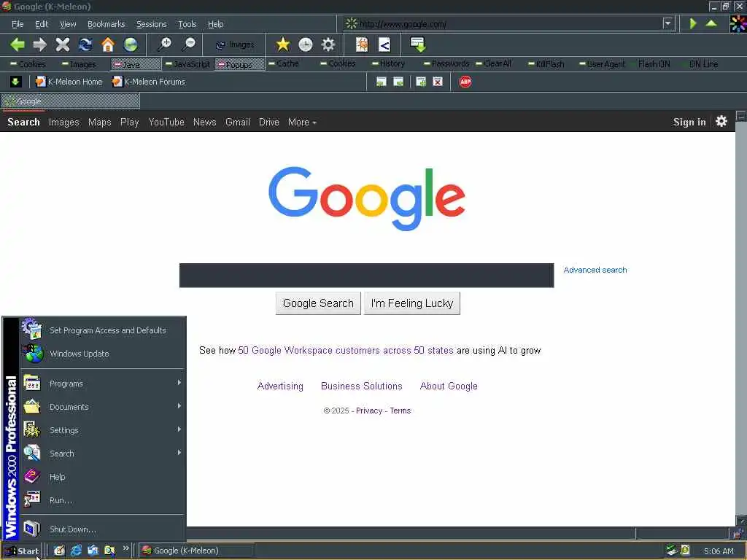Click the Adblock Plus ABP icon
This screenshot has width=747, height=560.
465,82
